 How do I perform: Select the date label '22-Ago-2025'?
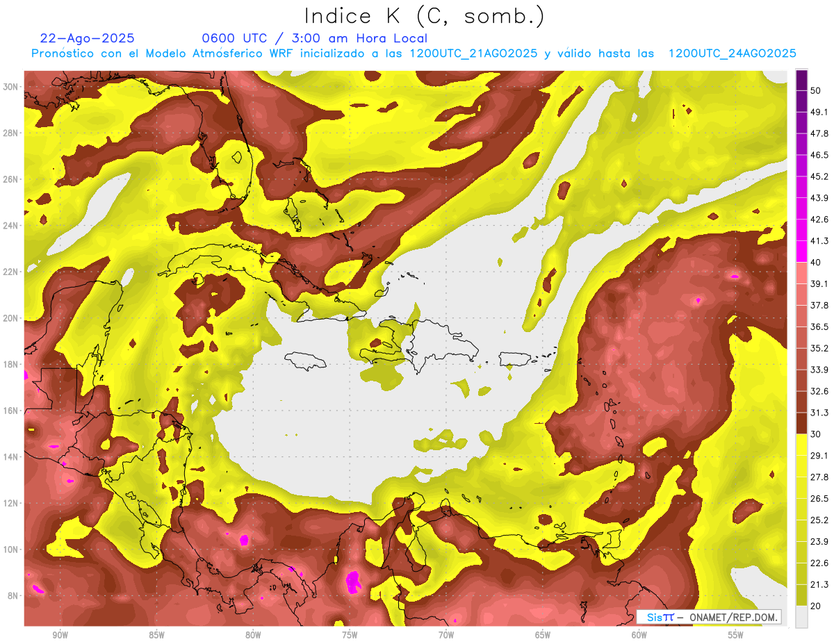[x=87, y=38]
